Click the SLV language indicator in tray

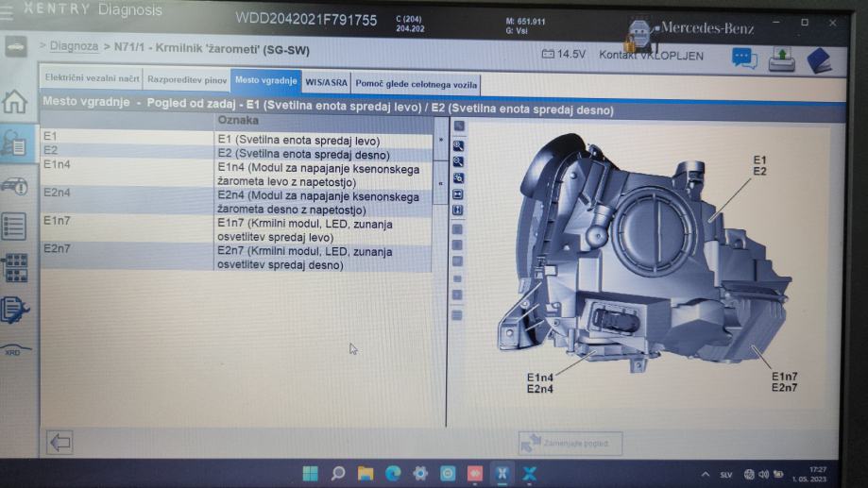(726, 475)
